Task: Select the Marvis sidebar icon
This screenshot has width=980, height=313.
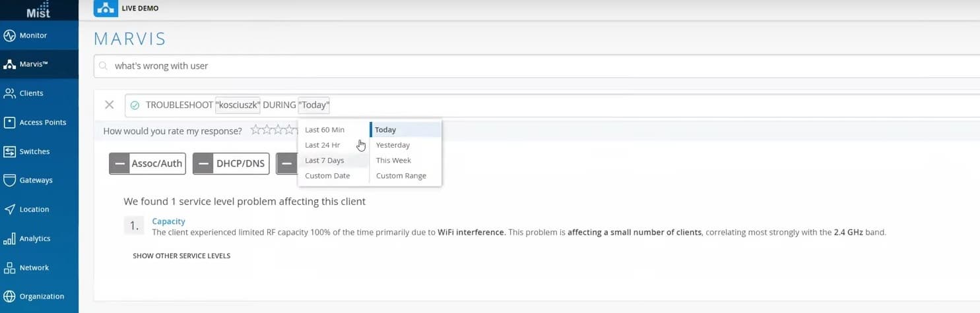Action: 9,65
